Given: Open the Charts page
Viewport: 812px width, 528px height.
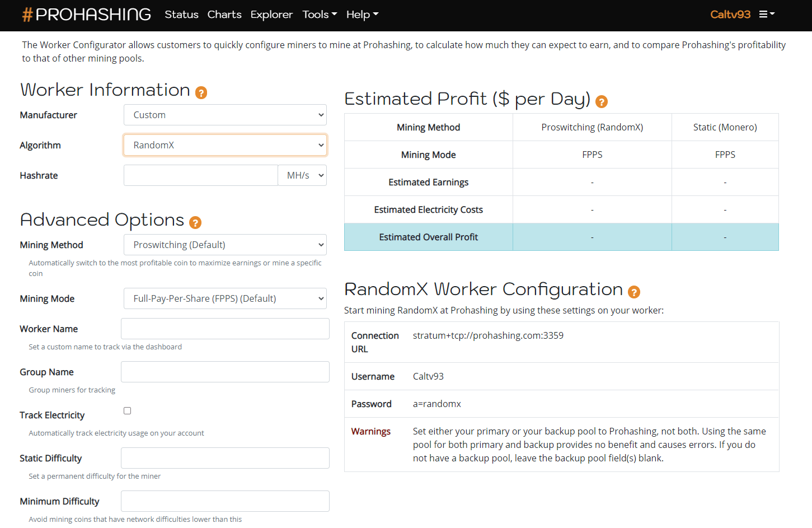Looking at the screenshot, I should (x=224, y=15).
